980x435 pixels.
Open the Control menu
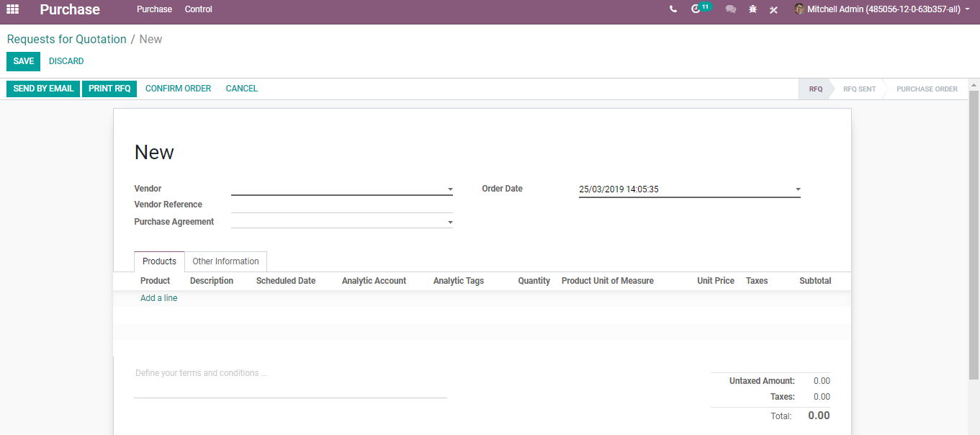pos(199,9)
